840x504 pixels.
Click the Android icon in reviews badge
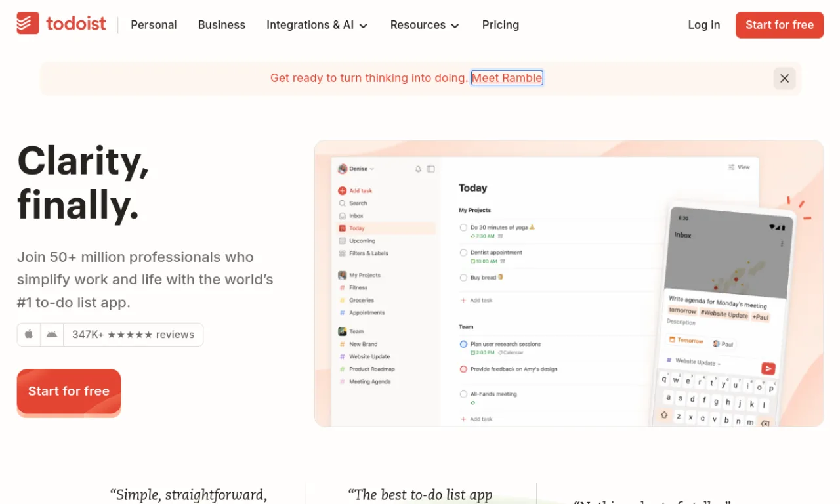pyautogui.click(x=52, y=335)
